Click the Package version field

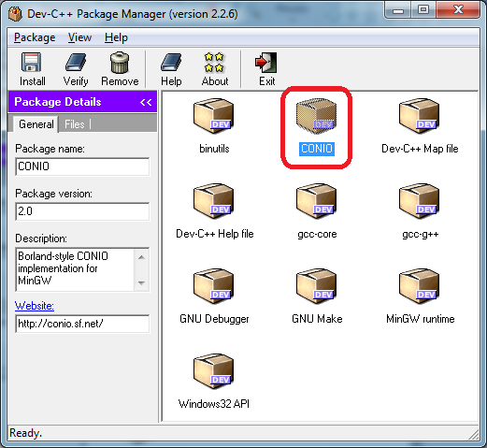82,211
